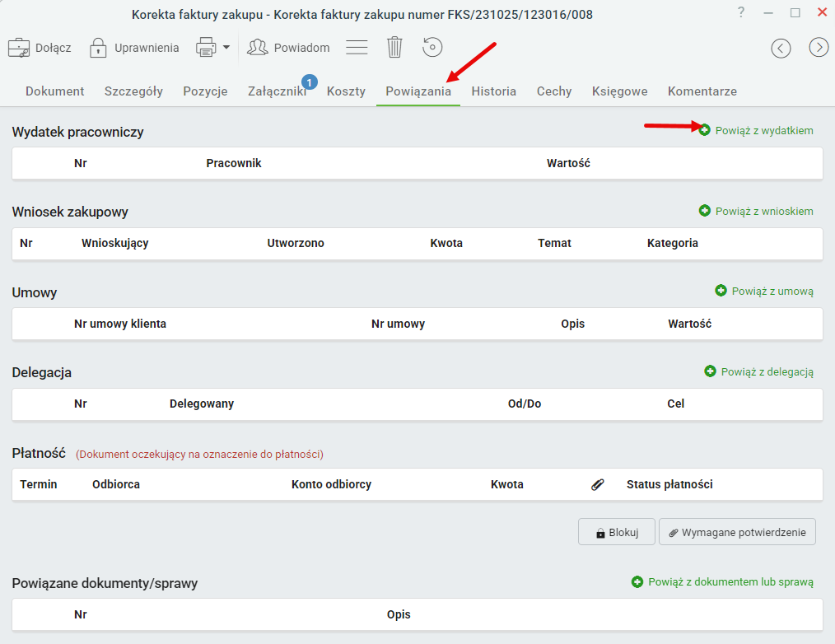This screenshot has height=644, width=835.
Task: Switch to the Cechy tab
Action: [554, 91]
